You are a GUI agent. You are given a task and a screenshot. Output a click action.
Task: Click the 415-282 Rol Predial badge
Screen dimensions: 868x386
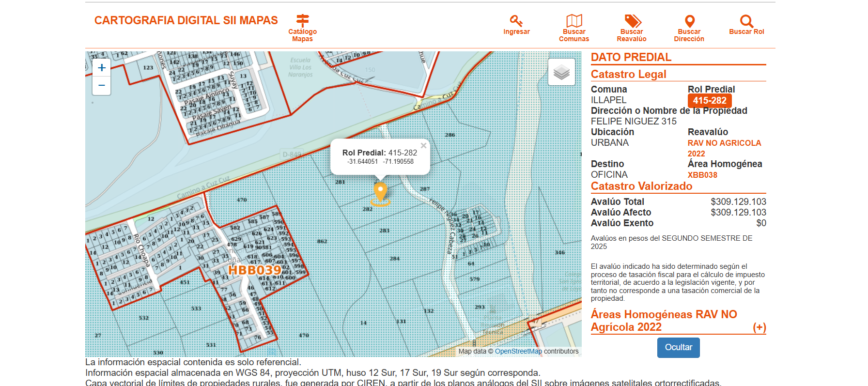[710, 100]
